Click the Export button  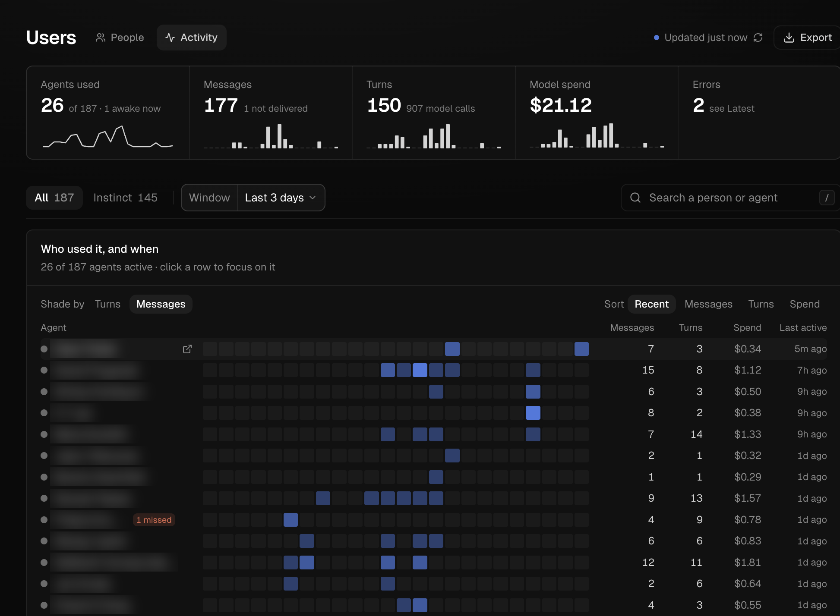tap(807, 38)
